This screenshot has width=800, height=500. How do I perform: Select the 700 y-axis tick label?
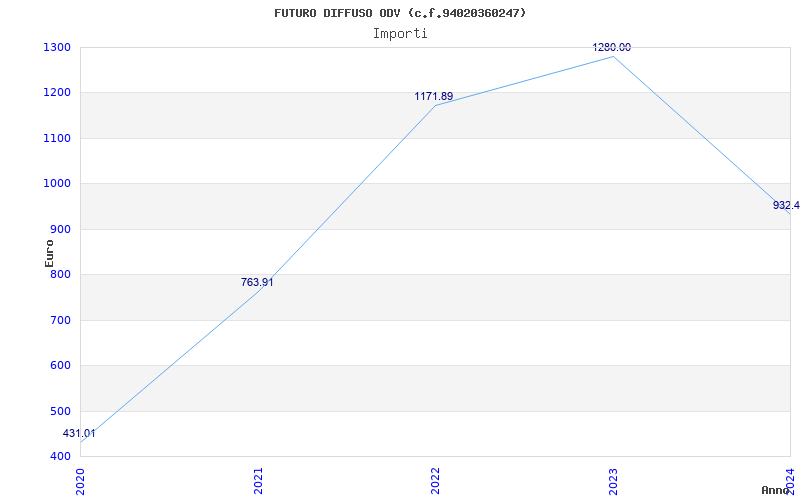click(x=61, y=320)
